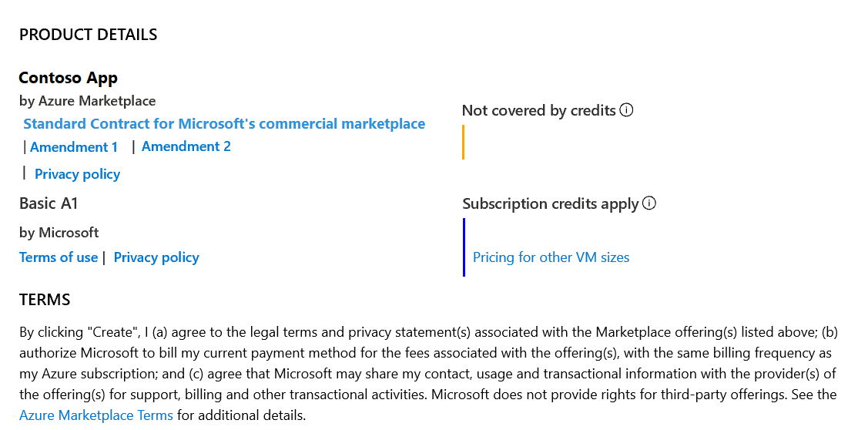This screenshot has height=430, width=868.
Task: Open the Amendment 2 link
Action: click(x=186, y=146)
